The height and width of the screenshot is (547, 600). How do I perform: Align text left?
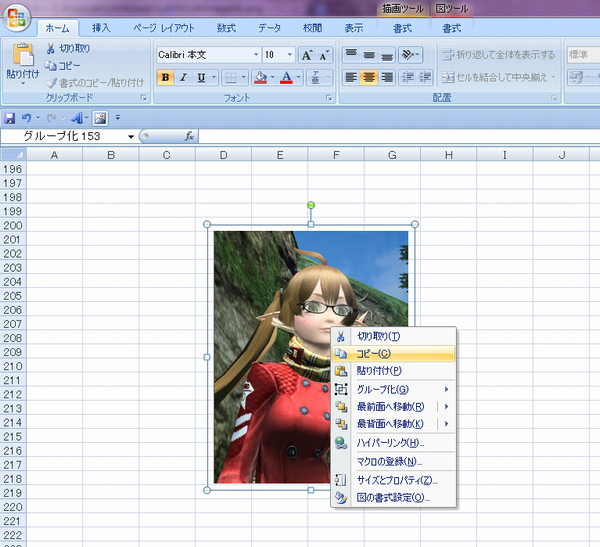coord(351,78)
